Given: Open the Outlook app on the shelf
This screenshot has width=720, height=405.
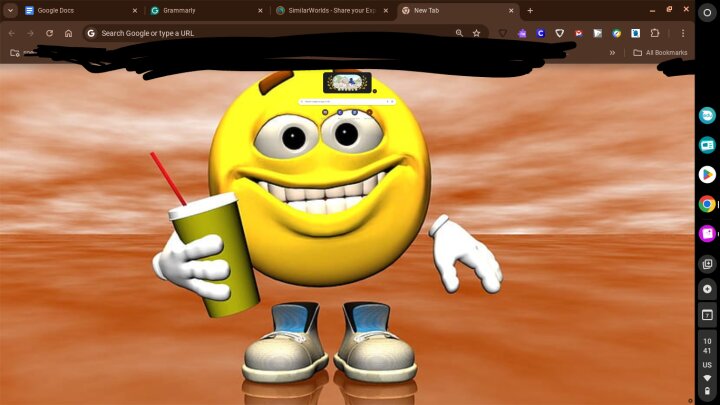Looking at the screenshot, I should (x=707, y=145).
